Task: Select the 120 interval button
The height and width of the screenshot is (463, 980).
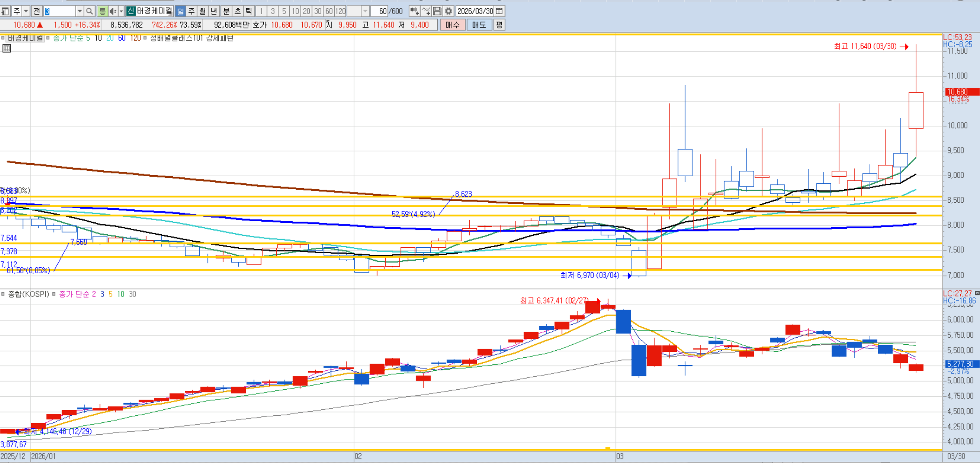Action: [x=341, y=11]
